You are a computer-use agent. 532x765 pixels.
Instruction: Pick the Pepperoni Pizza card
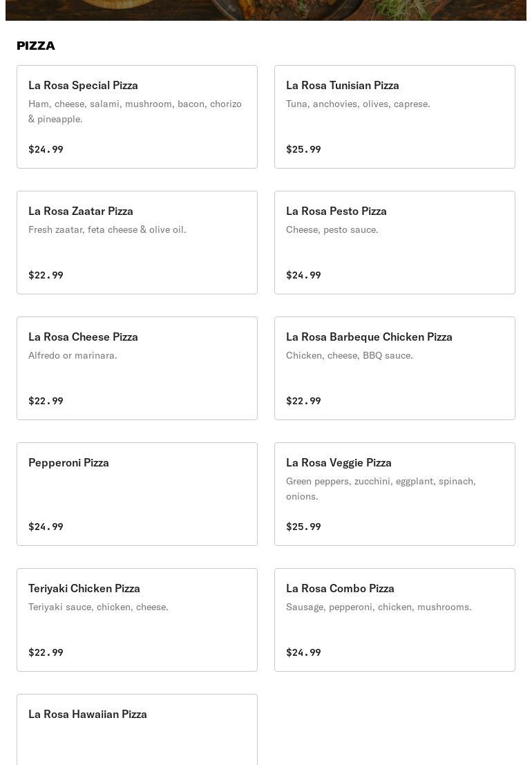point(137,494)
